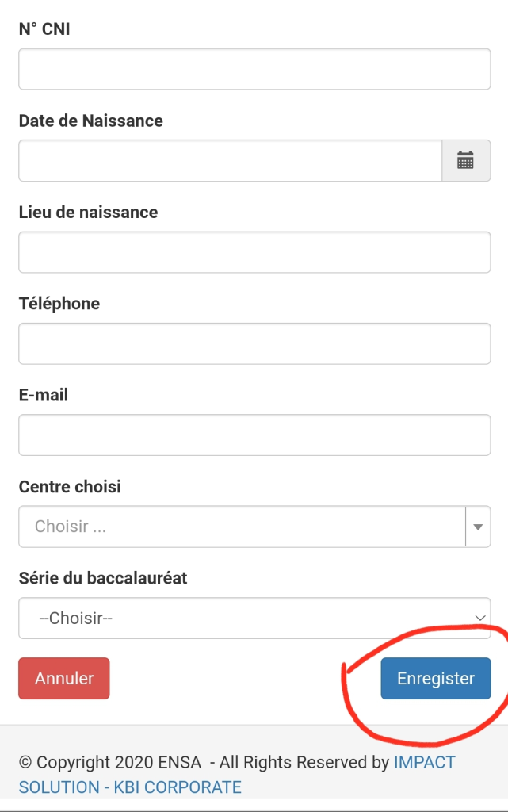
Task: Click the Téléphone label
Action: pos(59,304)
